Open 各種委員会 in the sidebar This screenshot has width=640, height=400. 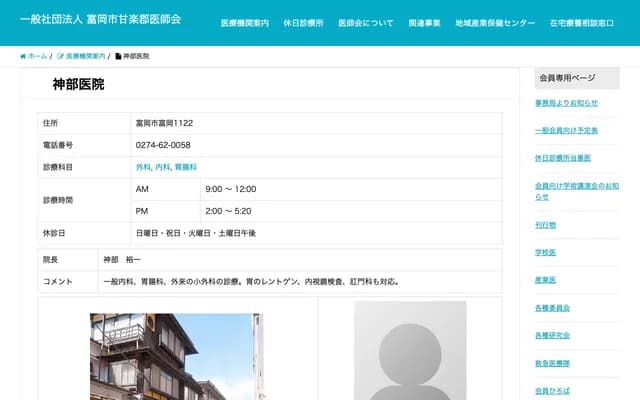click(552, 308)
